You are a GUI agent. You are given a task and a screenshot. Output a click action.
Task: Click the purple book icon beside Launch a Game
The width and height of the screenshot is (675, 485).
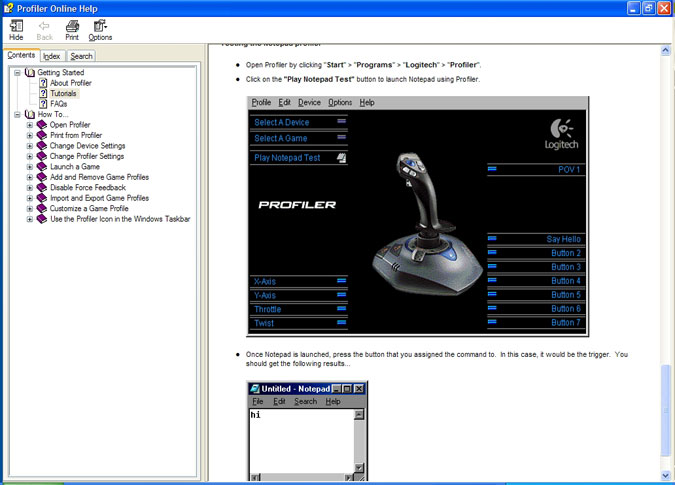(x=42, y=167)
